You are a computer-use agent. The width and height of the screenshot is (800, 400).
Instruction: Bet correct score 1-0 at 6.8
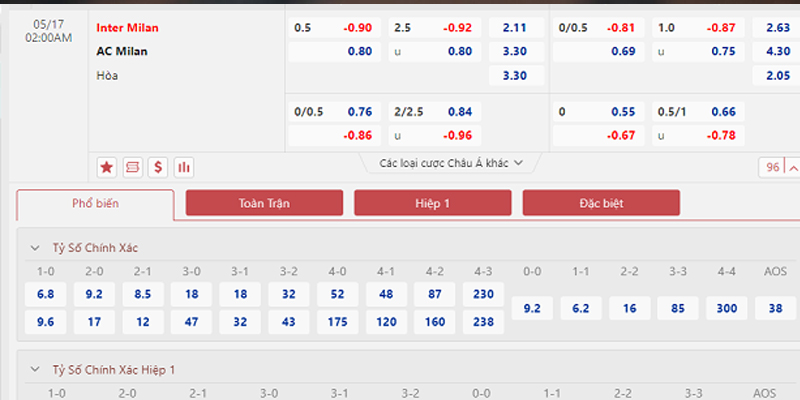pyautogui.click(x=45, y=294)
